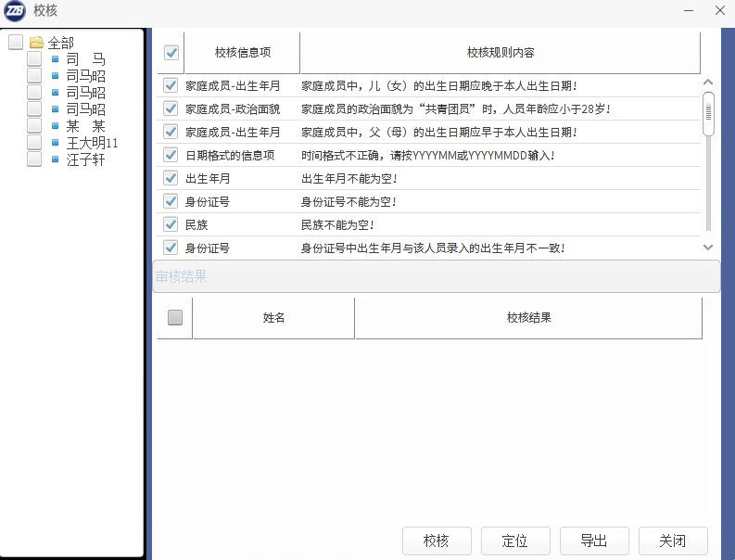735x560 pixels.
Task: Click the 校核规则内容 column header
Action: [x=501, y=53]
